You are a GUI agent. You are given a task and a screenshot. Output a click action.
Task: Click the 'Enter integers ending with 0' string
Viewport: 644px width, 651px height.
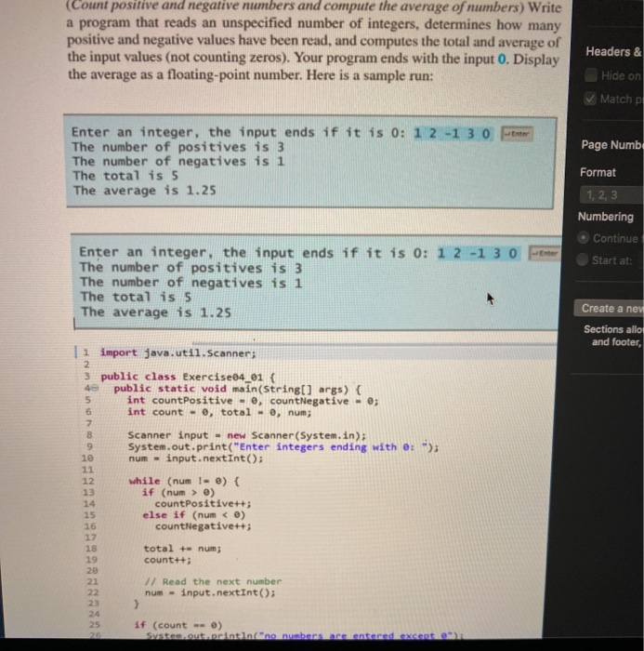[x=331, y=446]
